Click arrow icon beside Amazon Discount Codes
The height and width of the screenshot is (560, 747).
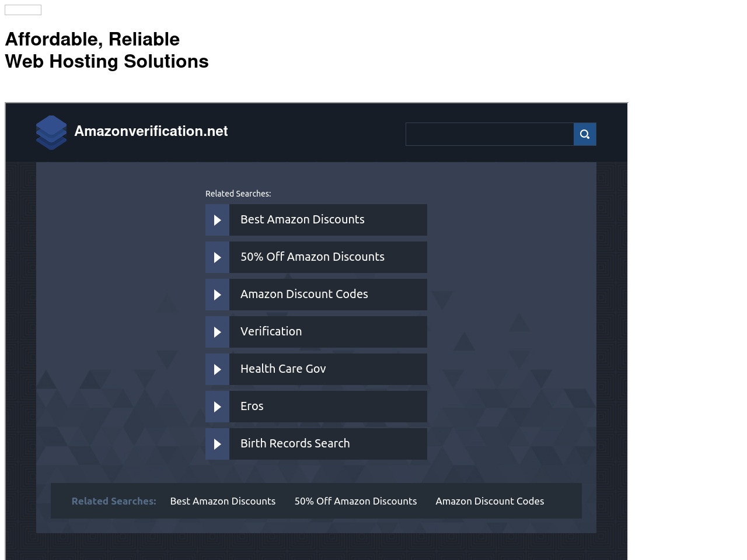217,295
